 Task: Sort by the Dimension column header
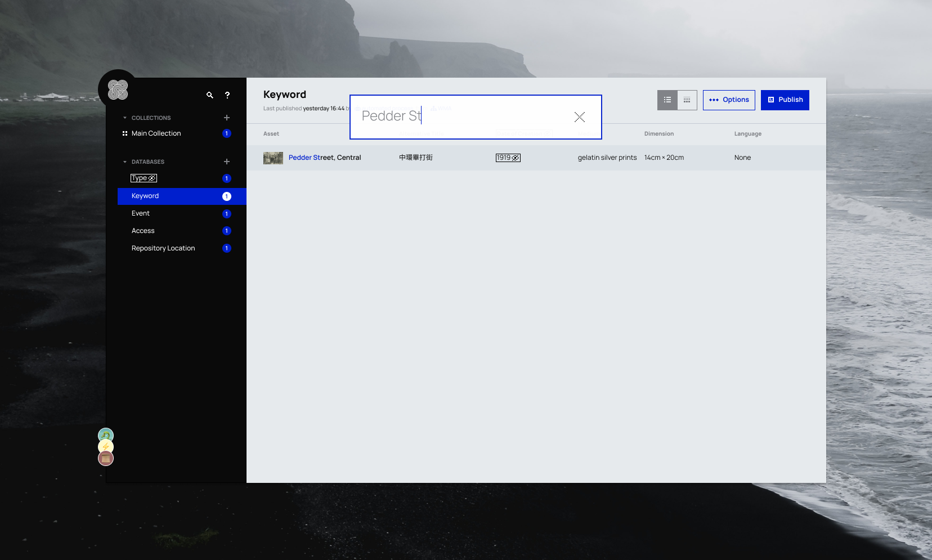click(x=659, y=134)
